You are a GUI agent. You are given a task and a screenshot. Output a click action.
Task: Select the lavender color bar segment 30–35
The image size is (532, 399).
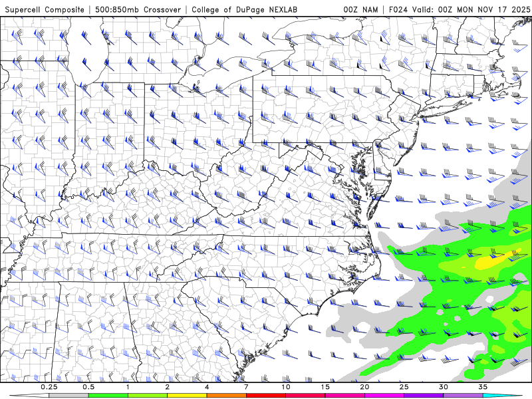tap(463, 396)
